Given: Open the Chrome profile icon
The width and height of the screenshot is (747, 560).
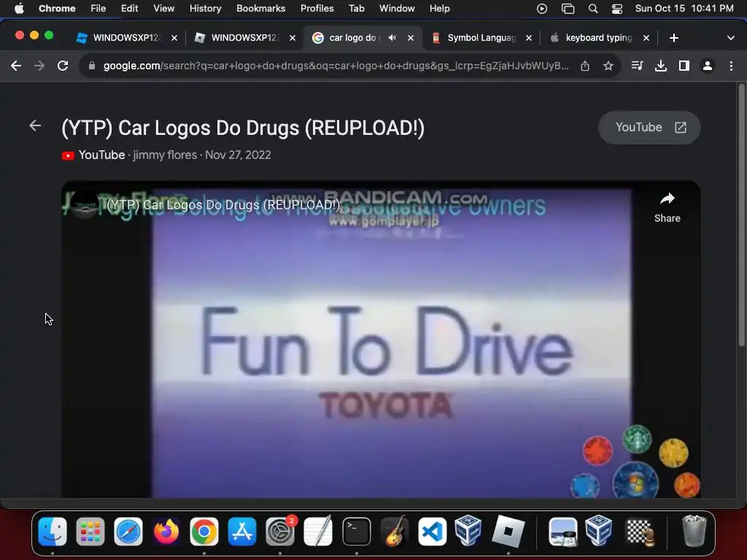Looking at the screenshot, I should point(708,66).
